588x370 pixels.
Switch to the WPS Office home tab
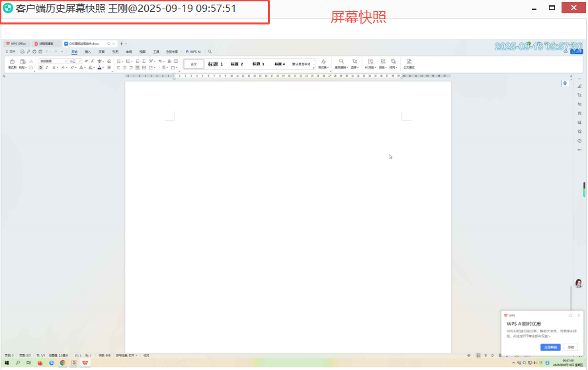(16, 44)
